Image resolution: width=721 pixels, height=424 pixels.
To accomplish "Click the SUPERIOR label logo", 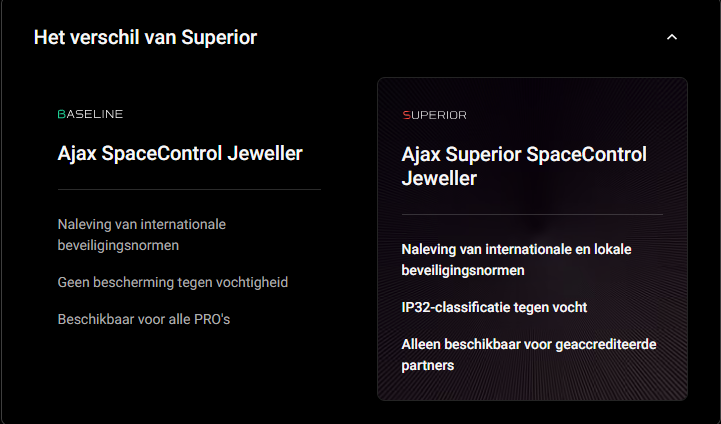I will click(x=434, y=115).
